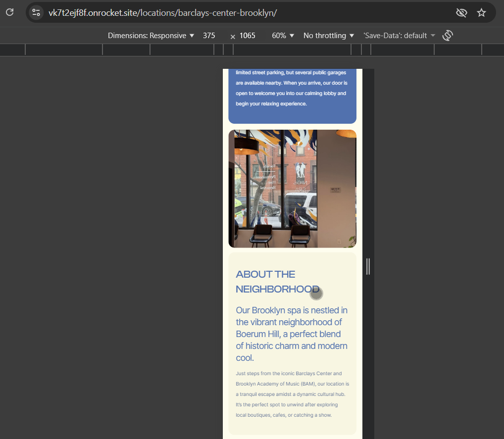Reload the page with the refresh icon
The height and width of the screenshot is (439, 504).
tap(9, 12)
